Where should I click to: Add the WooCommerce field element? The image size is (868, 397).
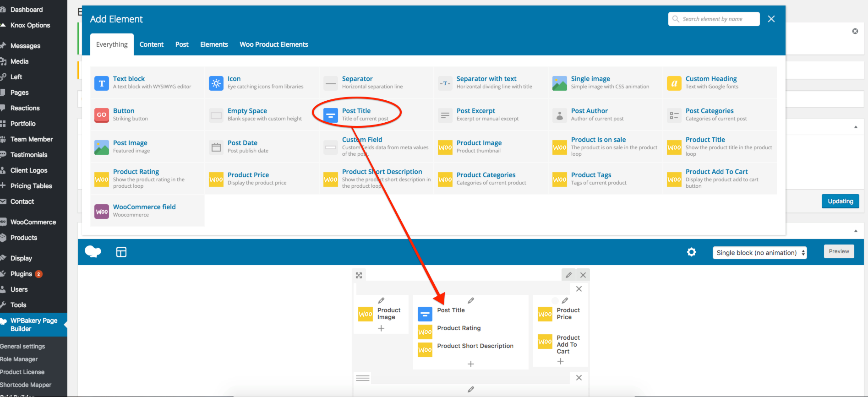tap(147, 211)
